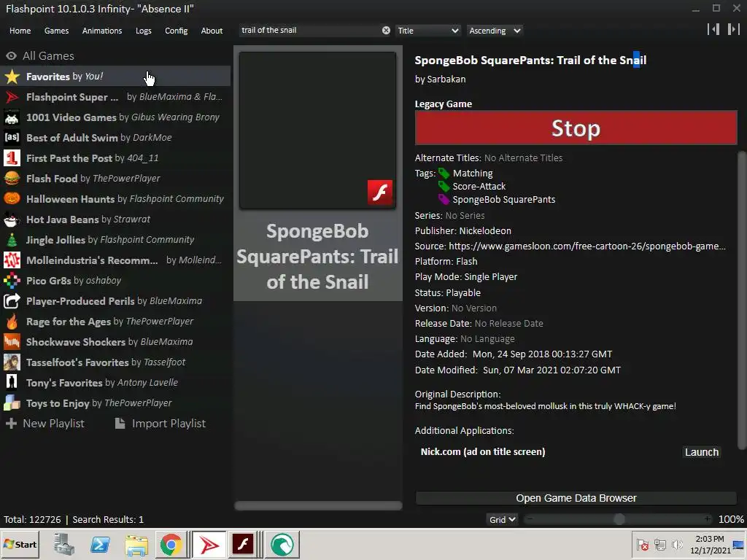747x560 pixels.
Task: Click the right panel vertical scrollbar
Action: pyautogui.click(x=742, y=300)
